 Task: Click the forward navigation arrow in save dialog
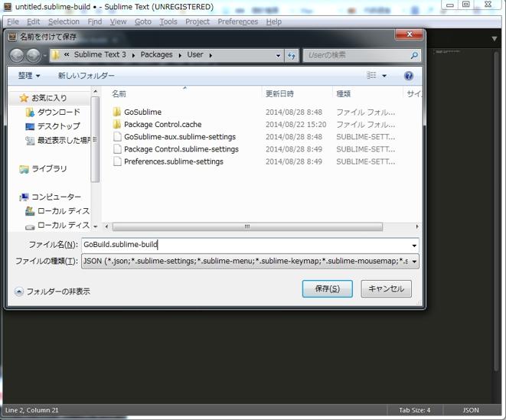point(33,56)
